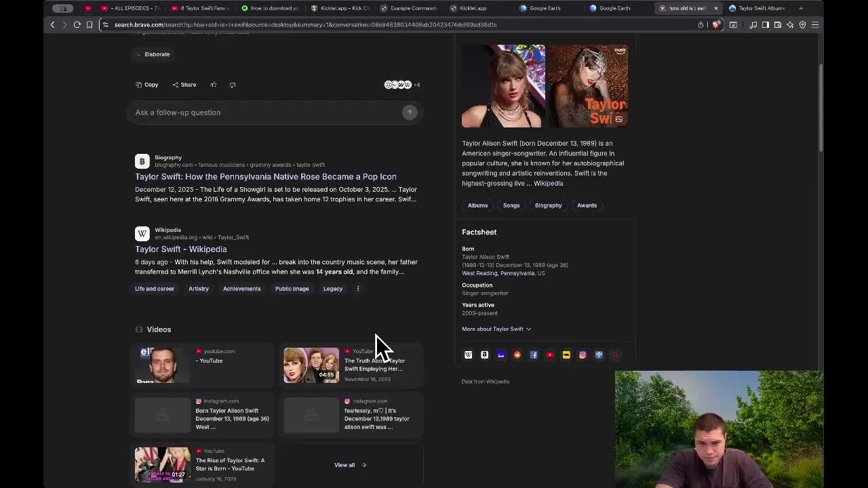The height and width of the screenshot is (488, 868).
Task: Select the Biography chip in info panel
Action: coord(548,205)
